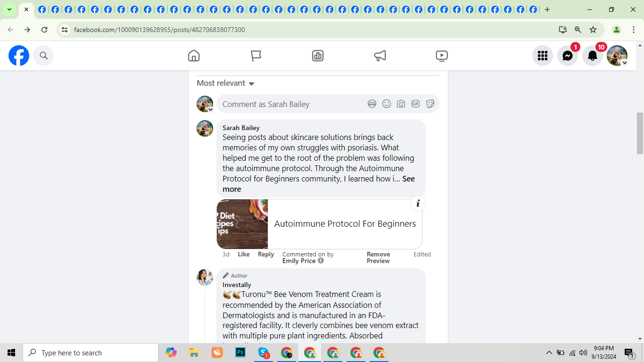Screen dimensions: 644x362
Task: Expand the Most relevant comment sort
Action: tap(225, 83)
